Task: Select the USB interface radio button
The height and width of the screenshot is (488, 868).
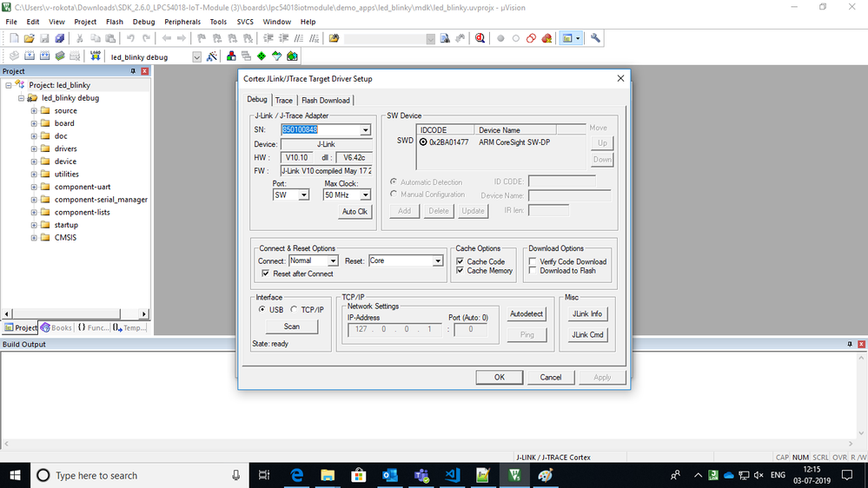Action: pyautogui.click(x=262, y=309)
